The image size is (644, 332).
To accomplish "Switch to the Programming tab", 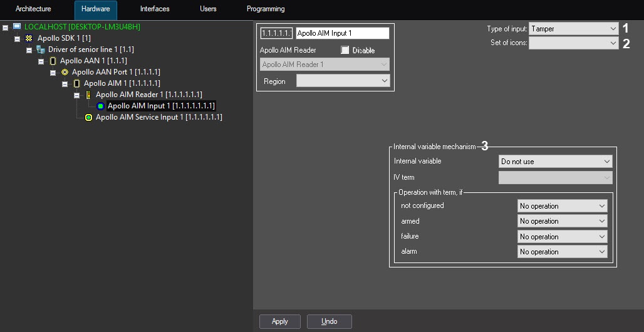I will [266, 9].
